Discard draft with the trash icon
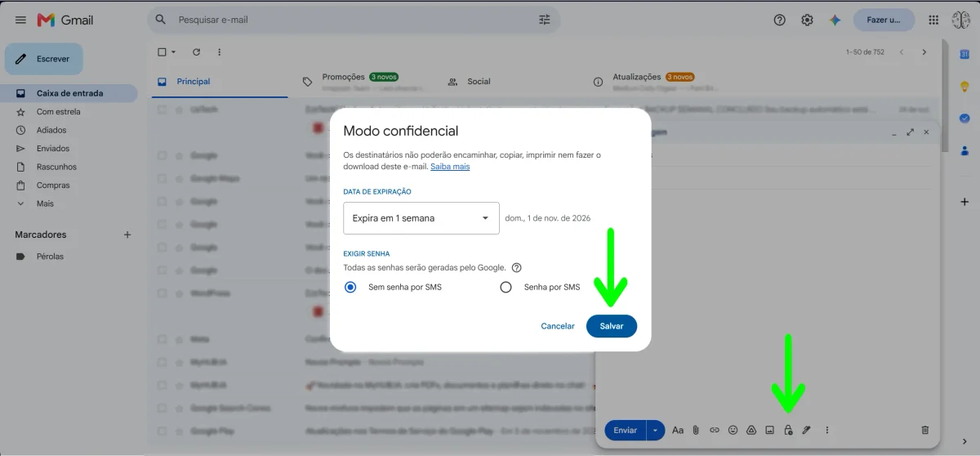Viewport: 980px width, 456px height. (x=925, y=430)
